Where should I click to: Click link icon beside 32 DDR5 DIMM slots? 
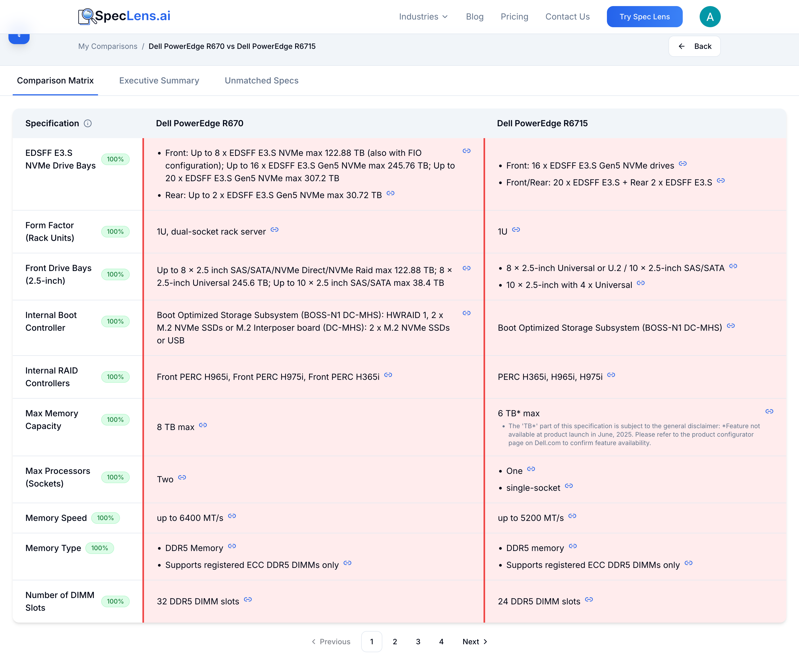248,600
